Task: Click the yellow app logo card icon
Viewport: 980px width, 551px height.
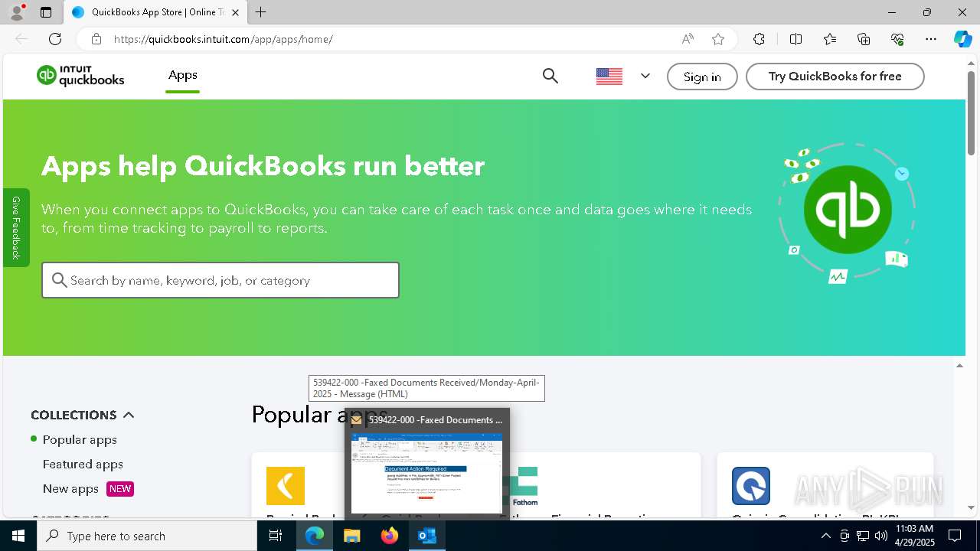Action: pyautogui.click(x=286, y=486)
